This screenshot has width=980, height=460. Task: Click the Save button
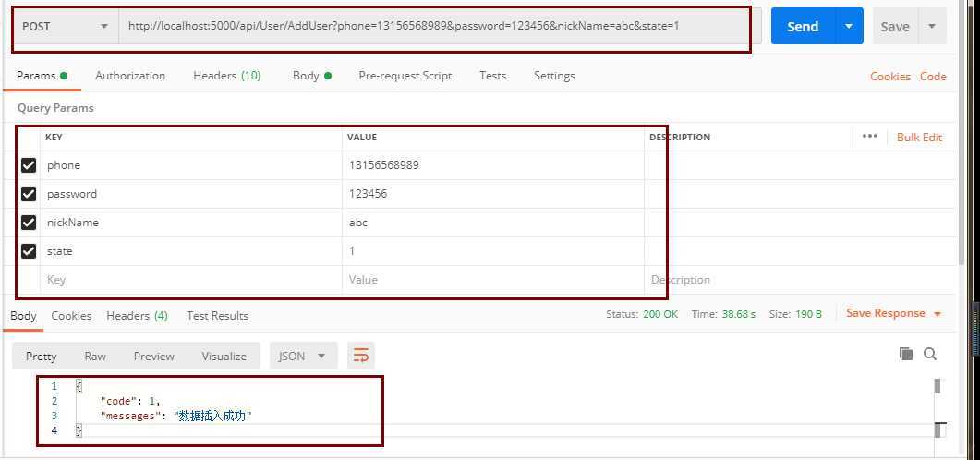(x=895, y=26)
